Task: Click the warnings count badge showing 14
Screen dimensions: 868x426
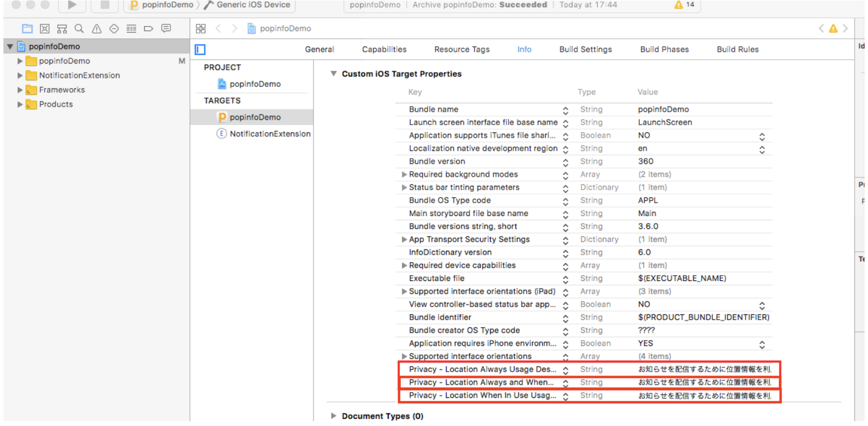Action: [x=684, y=5]
